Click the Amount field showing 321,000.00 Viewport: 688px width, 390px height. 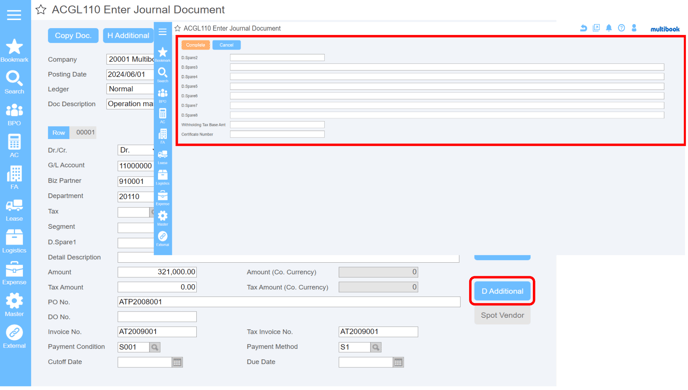pos(157,272)
